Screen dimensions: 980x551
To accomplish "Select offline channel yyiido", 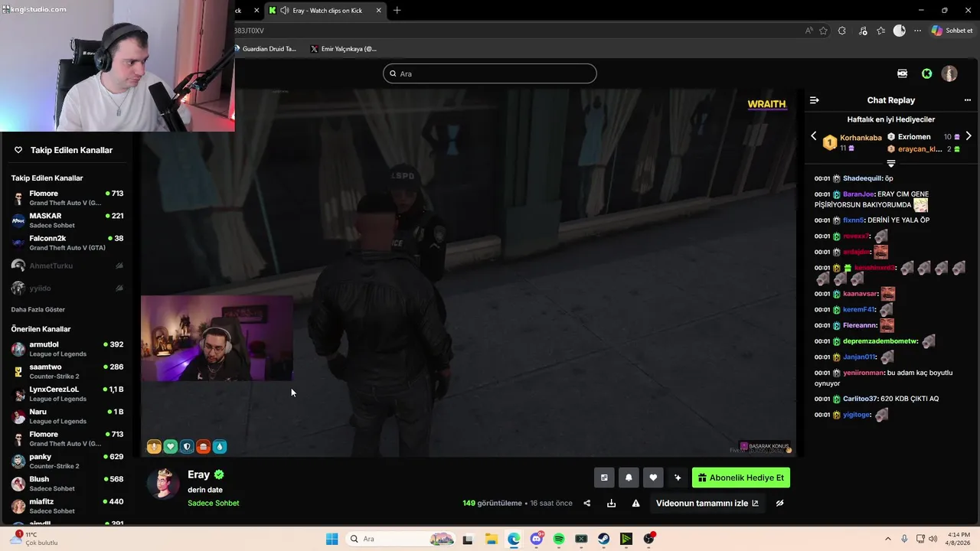I will pos(67,288).
